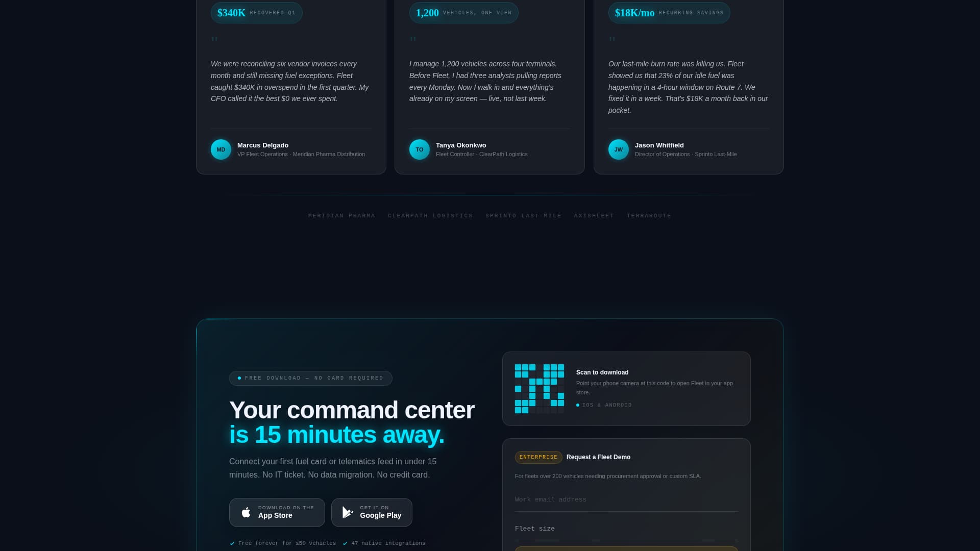This screenshot has height=551, width=980.
Task: Click 'Scan to download' heading
Action: coord(602,372)
